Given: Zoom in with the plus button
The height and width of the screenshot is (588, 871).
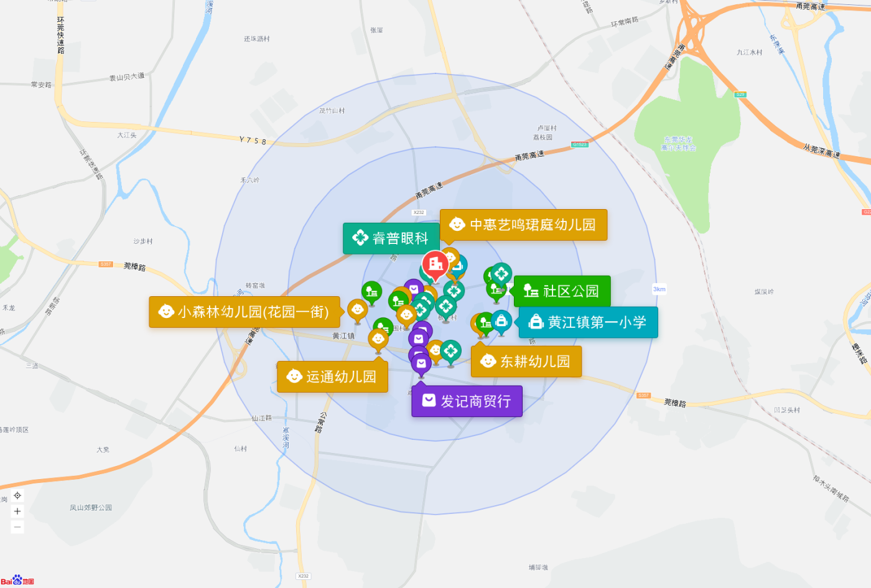Looking at the screenshot, I should (17, 511).
